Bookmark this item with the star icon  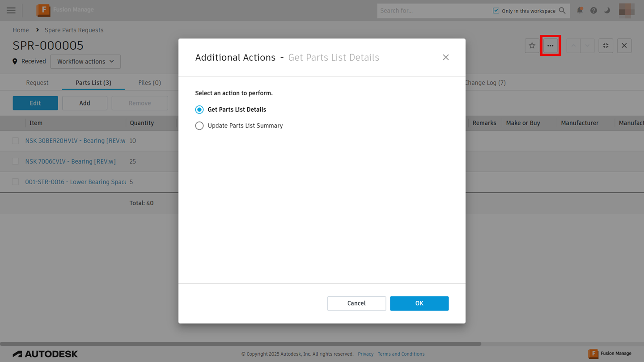(x=532, y=46)
